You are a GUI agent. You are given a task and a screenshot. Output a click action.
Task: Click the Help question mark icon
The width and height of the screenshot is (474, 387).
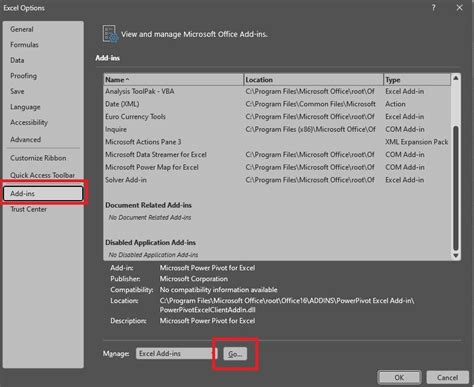(x=433, y=8)
